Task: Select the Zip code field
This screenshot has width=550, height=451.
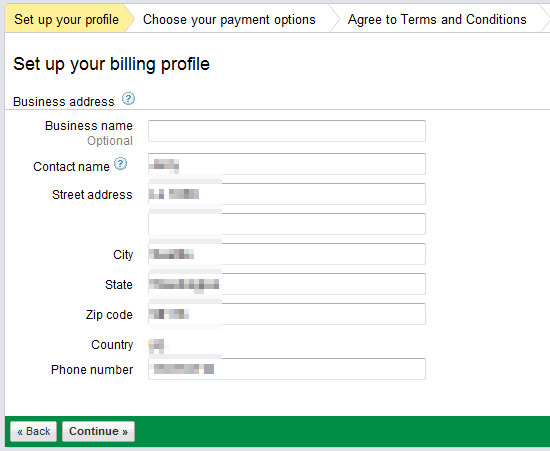Action: tap(287, 314)
